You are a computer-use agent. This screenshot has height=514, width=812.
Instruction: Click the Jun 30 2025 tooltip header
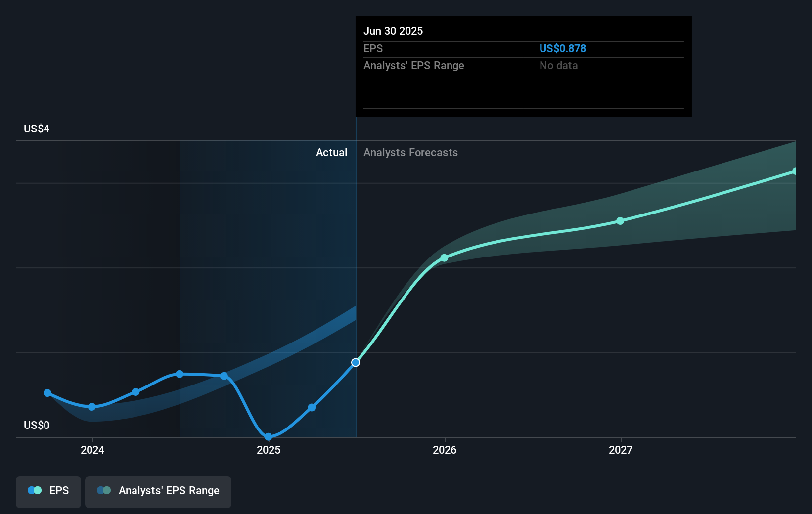coord(393,31)
